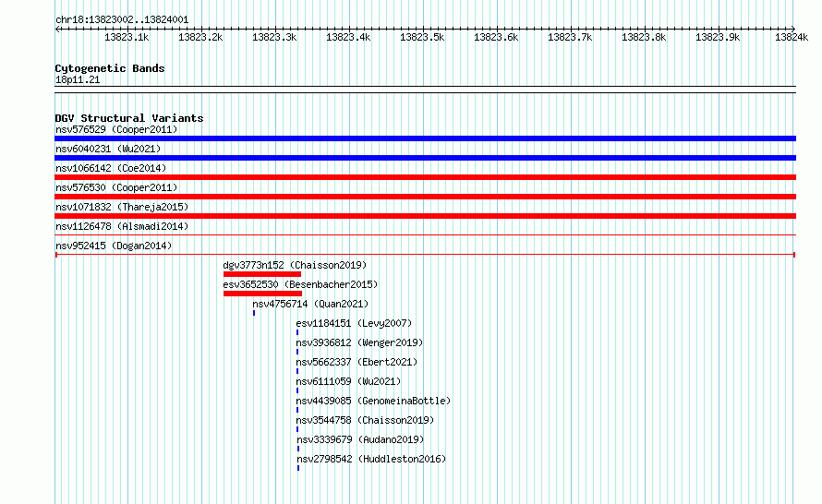Open nsv3339679 (Audano2019) variant

pyautogui.click(x=360, y=439)
